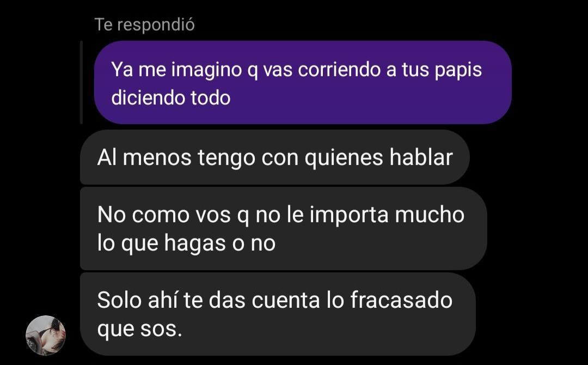Open the quoted purple message being replied to
The image size is (588, 365).
(x=303, y=82)
